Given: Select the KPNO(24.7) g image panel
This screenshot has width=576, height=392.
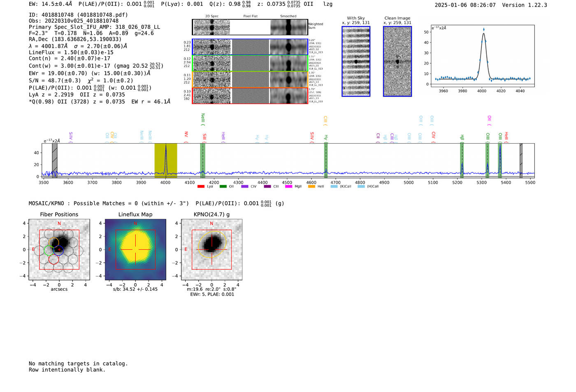Looking at the screenshot, I should (x=211, y=250).
